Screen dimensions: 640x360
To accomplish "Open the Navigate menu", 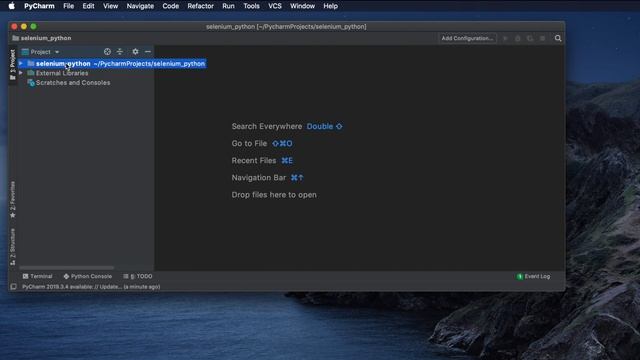I will [140, 6].
